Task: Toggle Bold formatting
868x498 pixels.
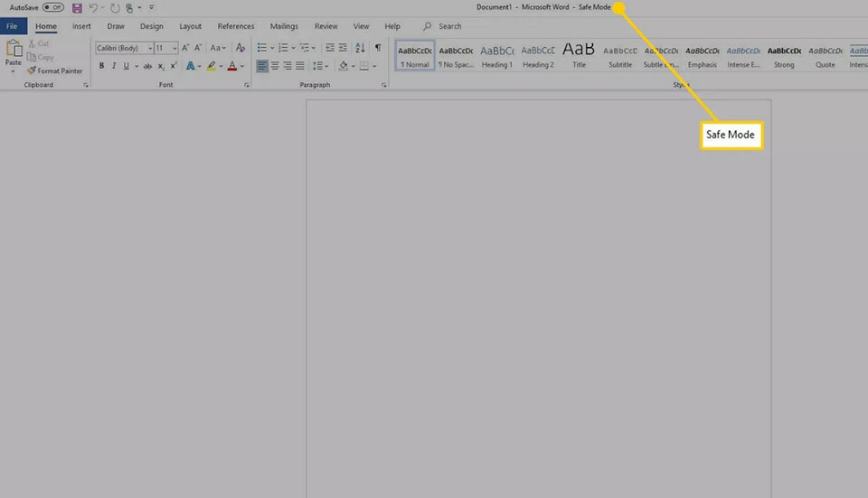Action: (x=101, y=66)
